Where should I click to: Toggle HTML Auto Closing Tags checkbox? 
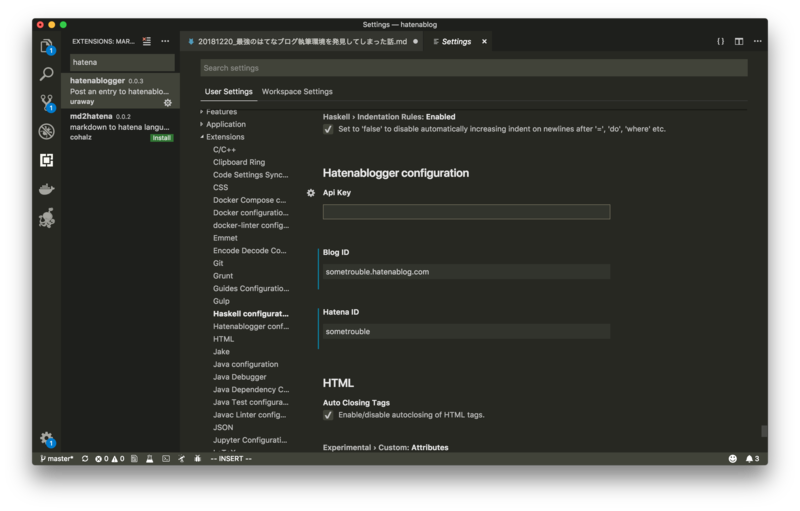point(328,415)
